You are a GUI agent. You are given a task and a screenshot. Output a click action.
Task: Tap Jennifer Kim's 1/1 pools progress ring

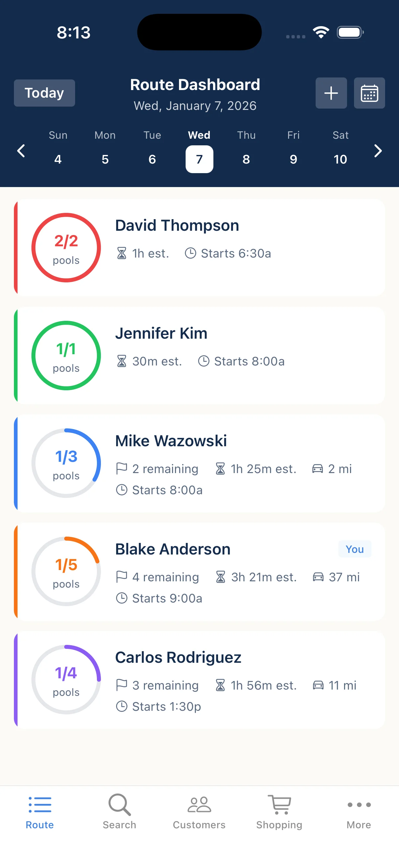(x=66, y=356)
